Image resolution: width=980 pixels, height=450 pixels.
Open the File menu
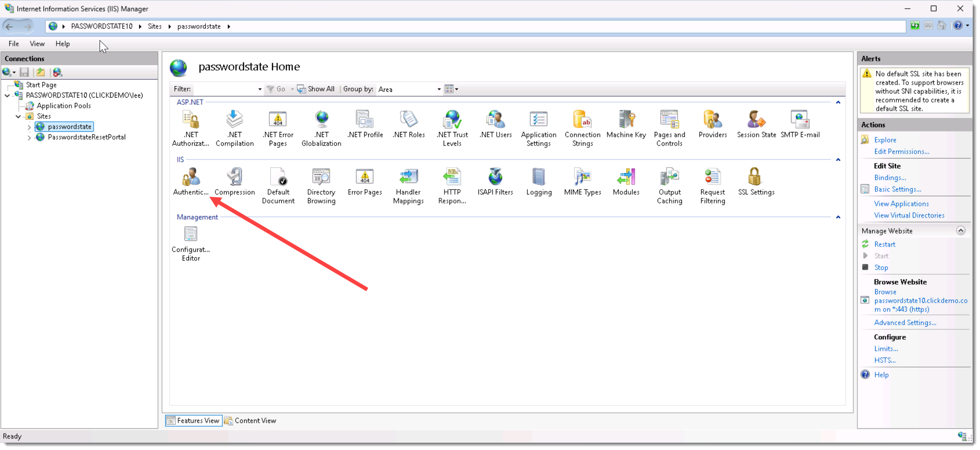[14, 44]
